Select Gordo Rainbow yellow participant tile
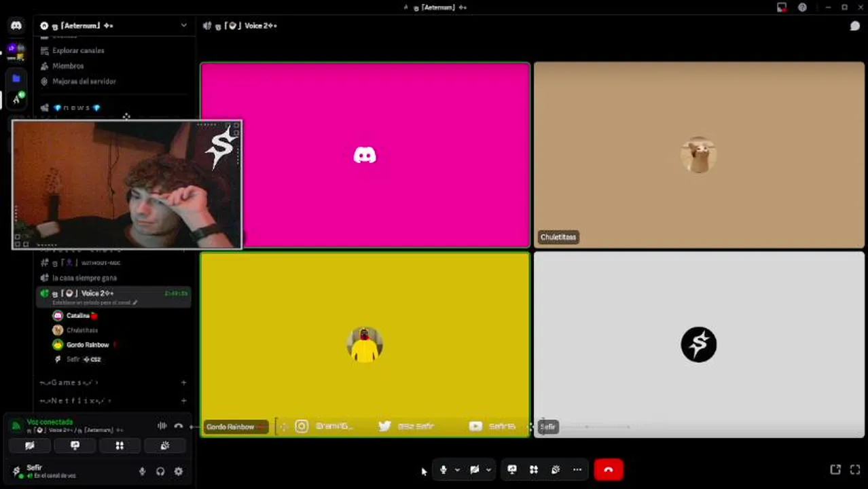 click(365, 344)
